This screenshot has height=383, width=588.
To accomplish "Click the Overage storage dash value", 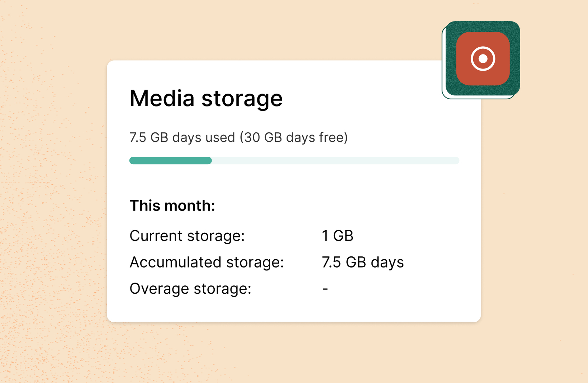I will coord(325,288).
